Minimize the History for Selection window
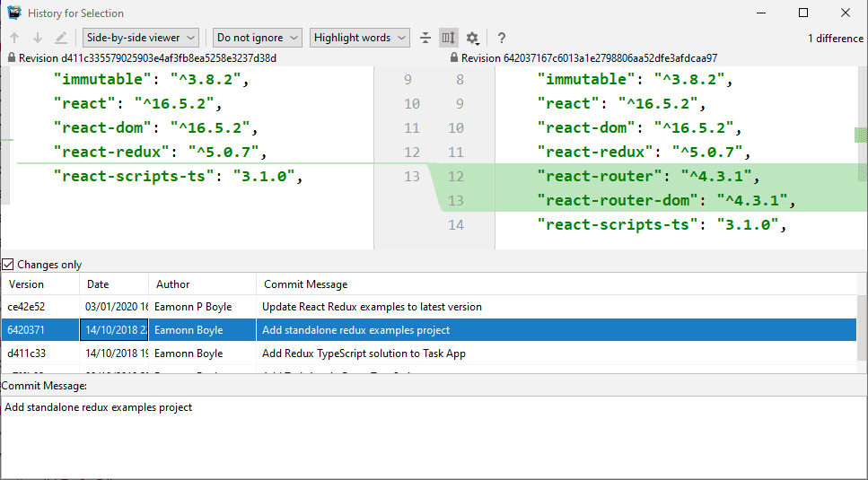The height and width of the screenshot is (480, 868). point(761,13)
